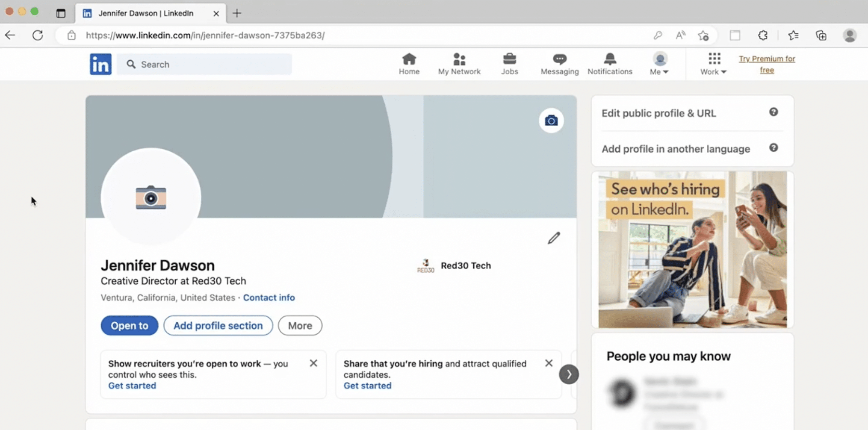868x430 pixels.
Task: Go back with browser back arrow
Action: 10,35
